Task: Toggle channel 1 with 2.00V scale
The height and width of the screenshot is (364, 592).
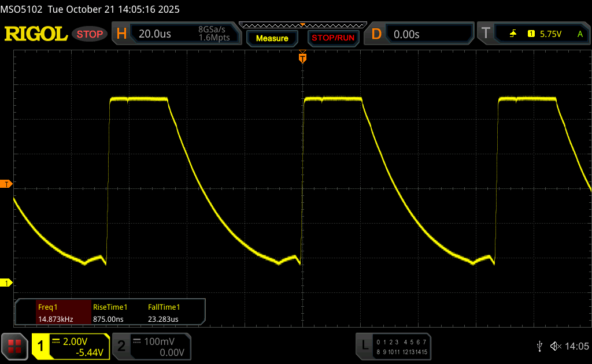Action: (x=71, y=346)
